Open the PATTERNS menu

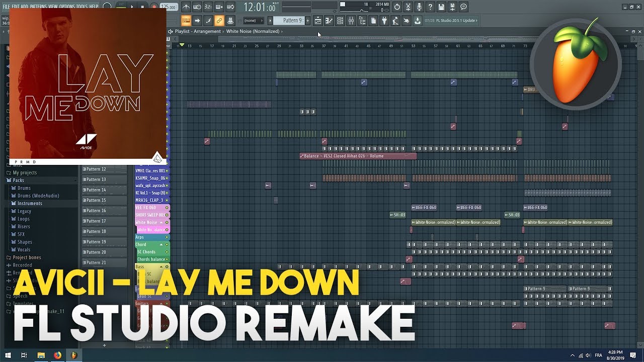tap(38, 7)
